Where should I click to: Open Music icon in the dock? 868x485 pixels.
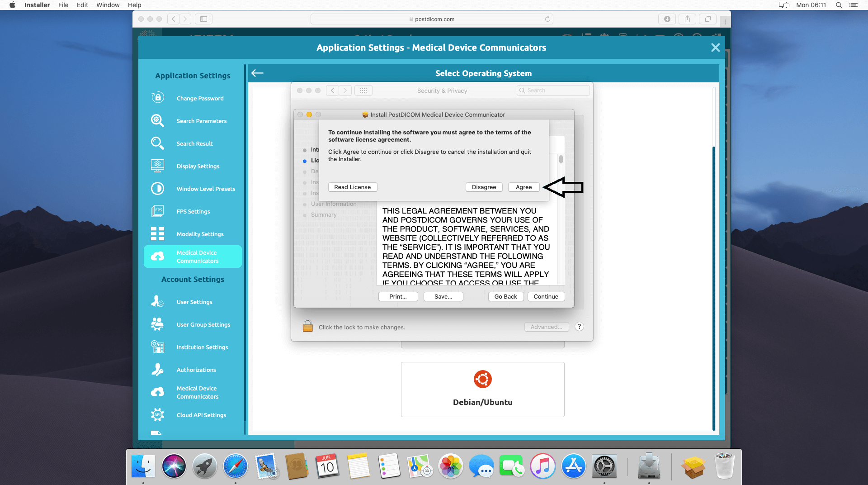[x=542, y=466]
